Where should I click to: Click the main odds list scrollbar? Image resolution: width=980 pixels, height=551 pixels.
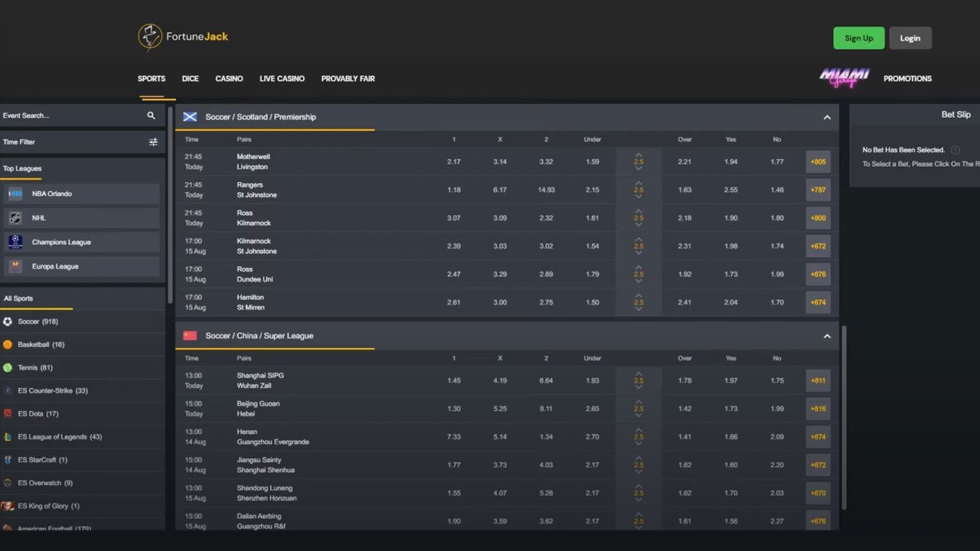pos(844,419)
